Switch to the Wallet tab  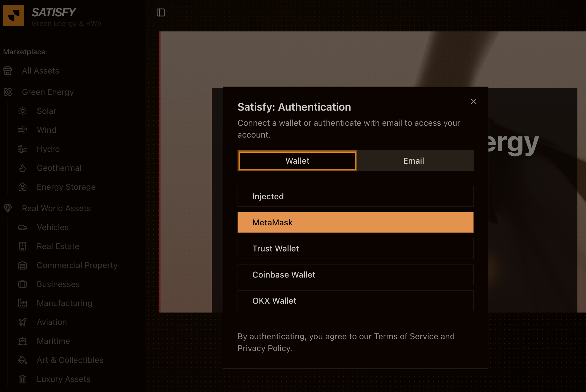[x=297, y=161]
